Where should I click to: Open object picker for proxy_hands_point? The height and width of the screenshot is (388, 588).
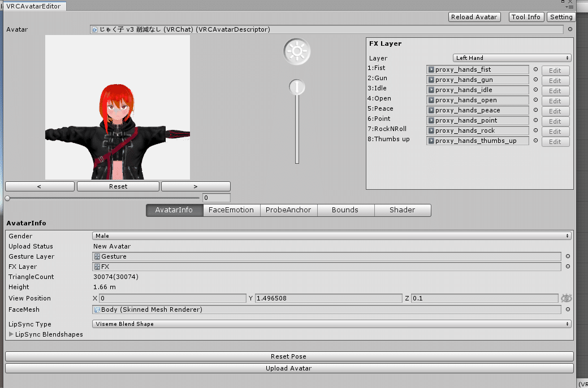pyautogui.click(x=535, y=120)
